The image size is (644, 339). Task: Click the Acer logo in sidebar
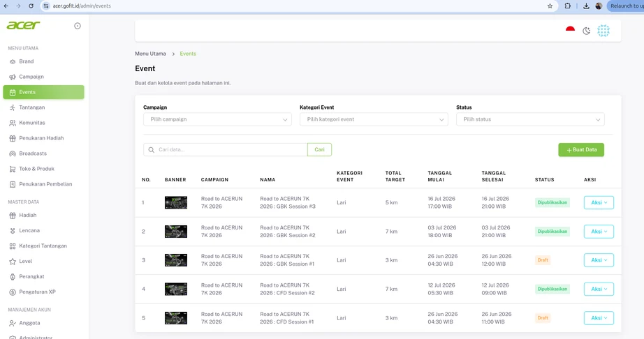[23, 25]
